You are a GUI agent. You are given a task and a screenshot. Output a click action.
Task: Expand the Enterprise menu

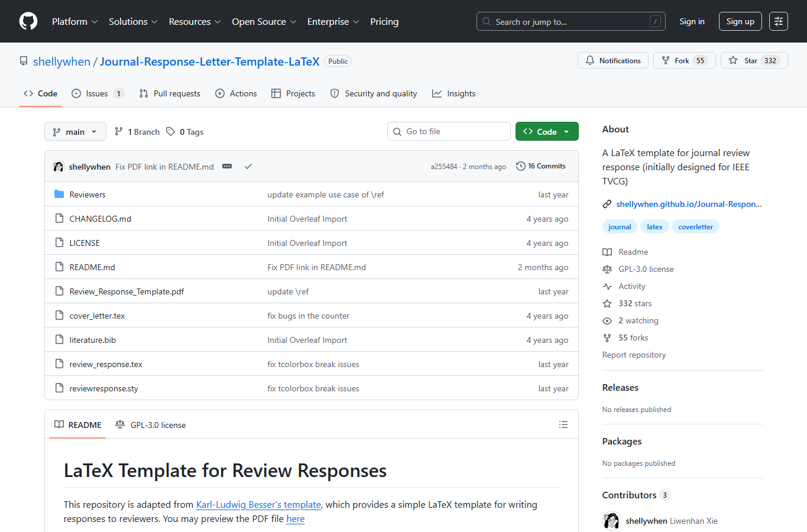[333, 21]
